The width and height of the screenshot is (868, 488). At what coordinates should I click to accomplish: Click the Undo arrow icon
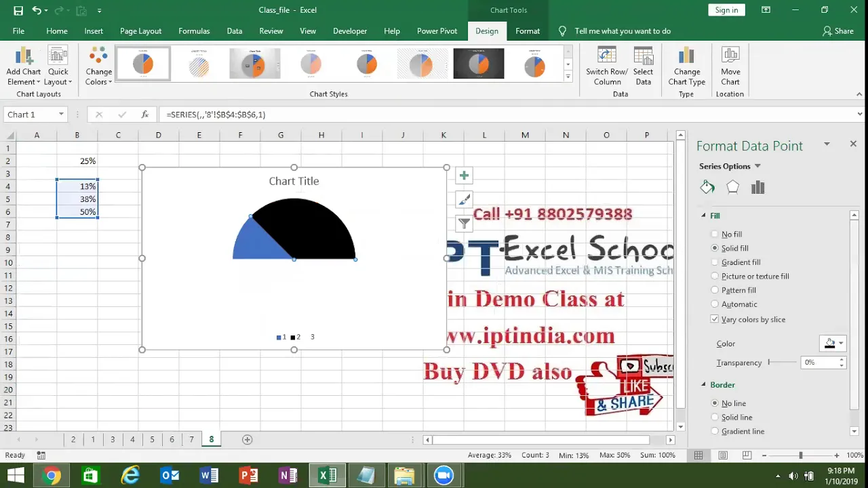pyautogui.click(x=37, y=10)
